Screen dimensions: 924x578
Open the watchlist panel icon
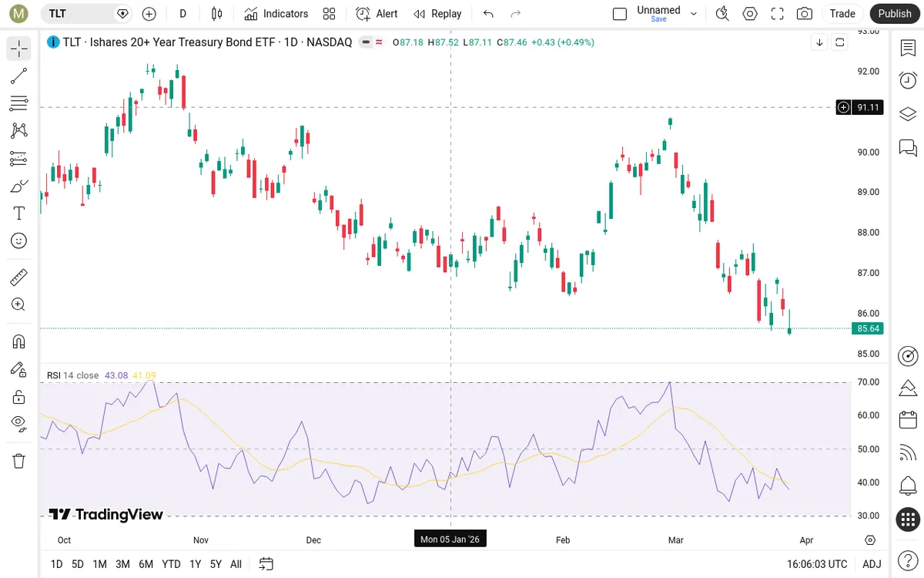pos(908,48)
